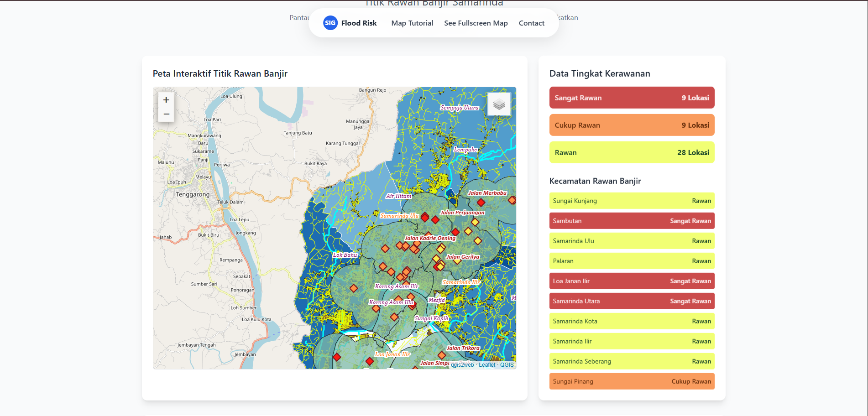Follow the Leaflet attribution link
Image resolution: width=868 pixels, height=416 pixels.
click(x=487, y=365)
